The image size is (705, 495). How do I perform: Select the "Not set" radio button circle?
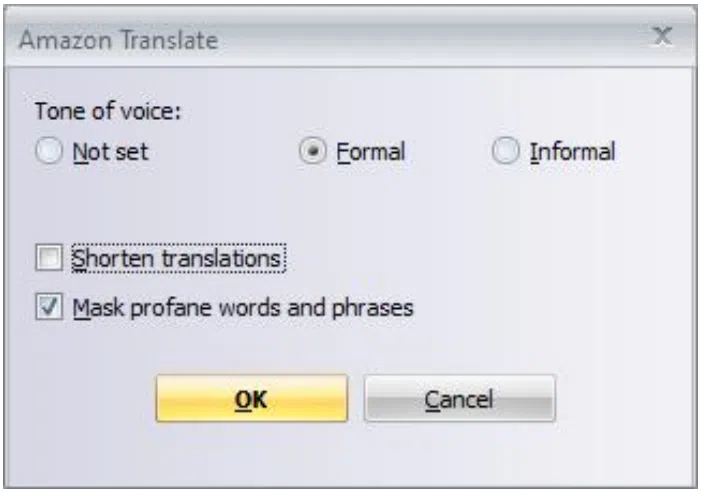[x=49, y=151]
